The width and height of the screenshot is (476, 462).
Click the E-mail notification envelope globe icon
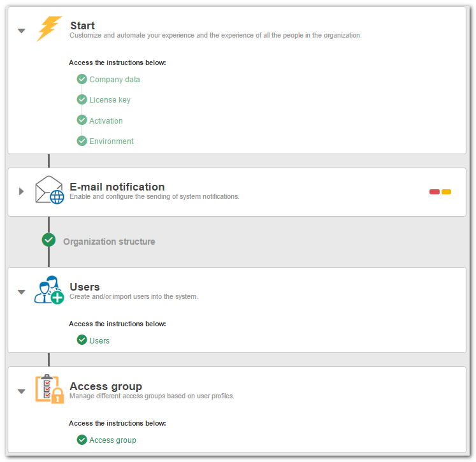(x=50, y=190)
